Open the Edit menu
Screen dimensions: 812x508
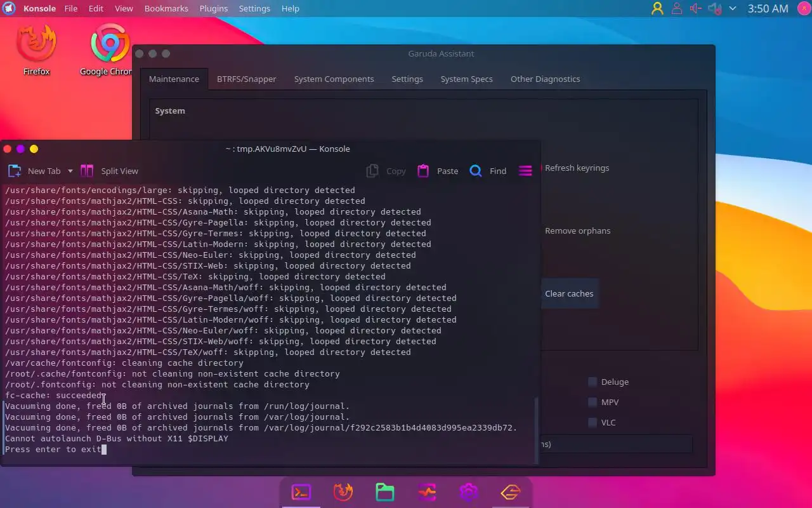pyautogui.click(x=96, y=8)
